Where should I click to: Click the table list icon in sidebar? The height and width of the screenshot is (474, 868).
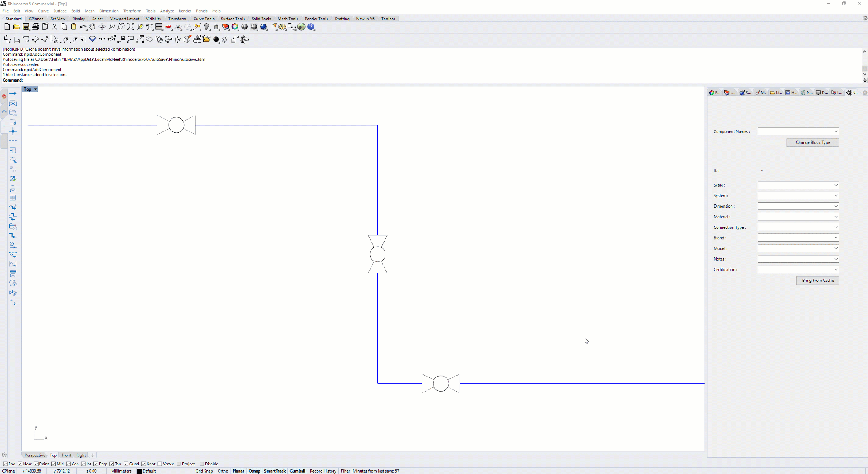pyautogui.click(x=13, y=198)
